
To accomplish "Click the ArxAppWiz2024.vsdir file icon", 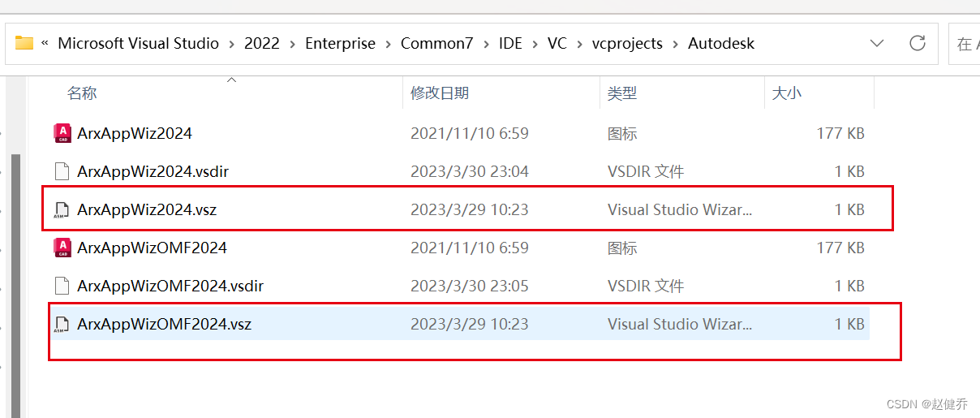I will click(x=62, y=171).
